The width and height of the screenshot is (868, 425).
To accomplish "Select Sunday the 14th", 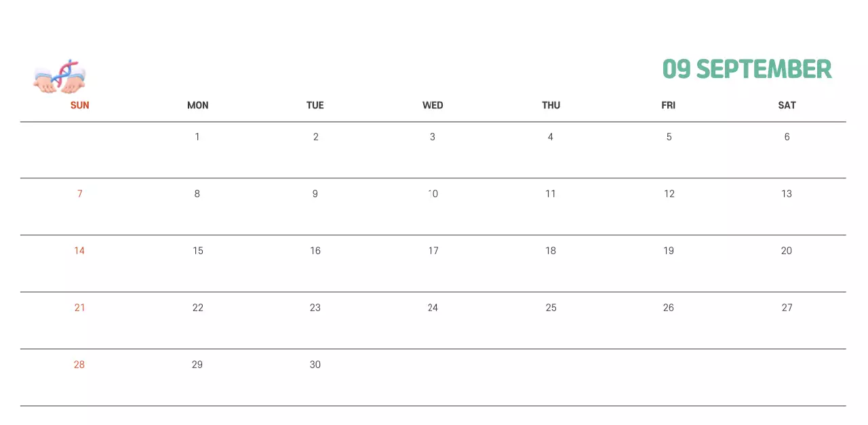I will coord(79,251).
